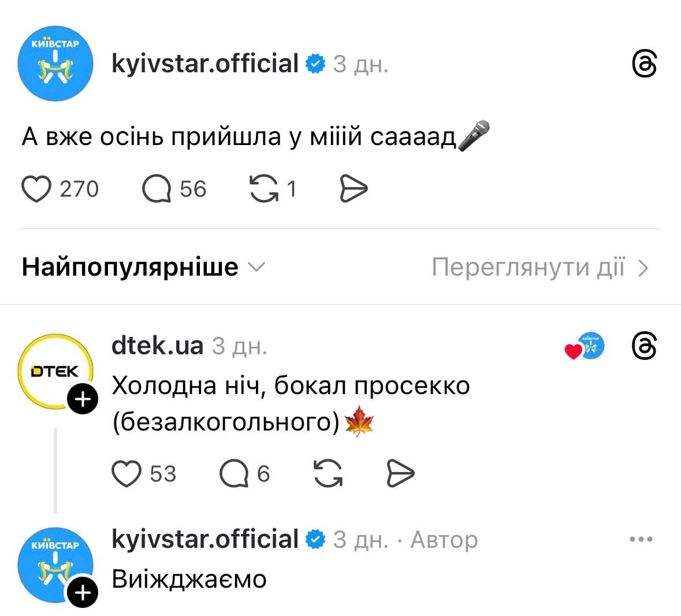Tap plus badge on Kyivstar reply avatar
Image resolution: width=681 pixels, height=616 pixels.
tap(83, 593)
